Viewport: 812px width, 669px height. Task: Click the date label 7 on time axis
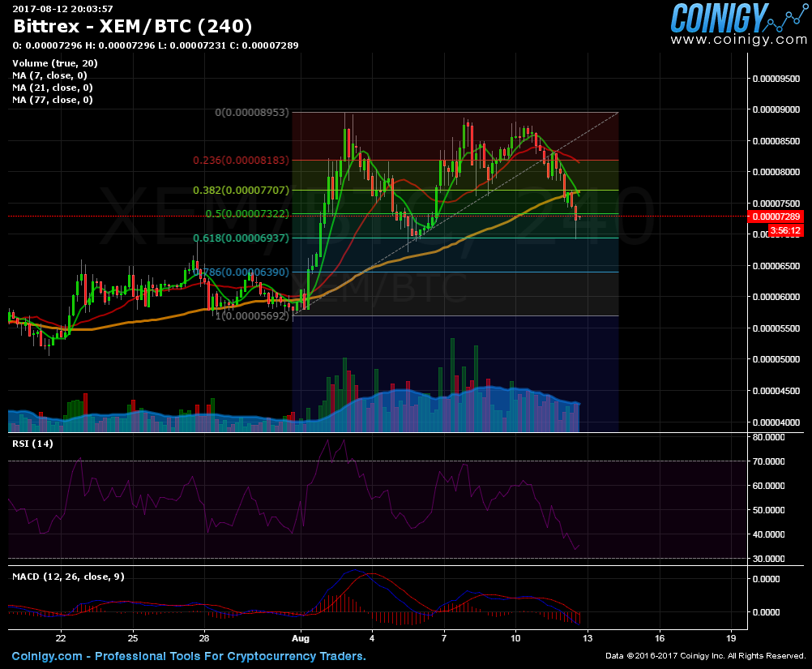coord(444,638)
